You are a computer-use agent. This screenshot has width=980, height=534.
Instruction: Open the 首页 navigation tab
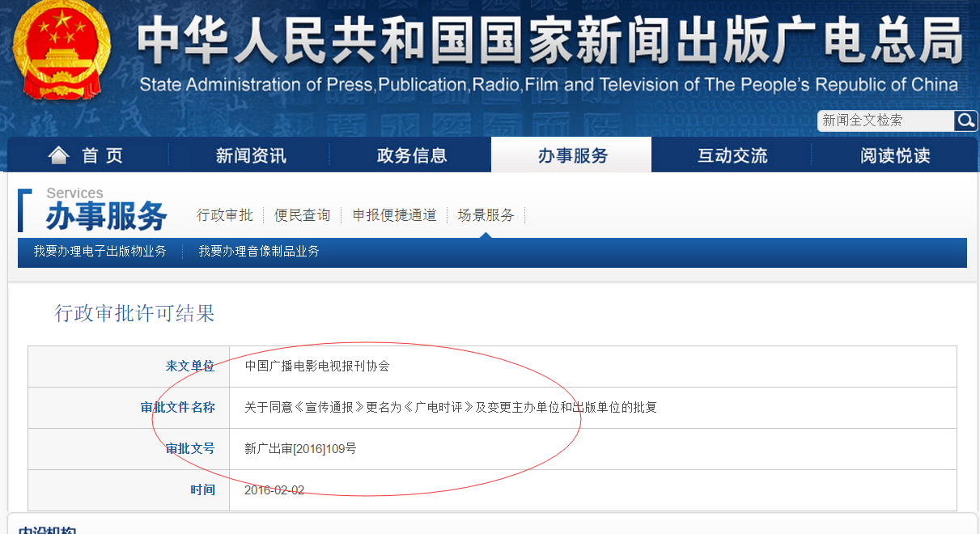tap(88, 155)
